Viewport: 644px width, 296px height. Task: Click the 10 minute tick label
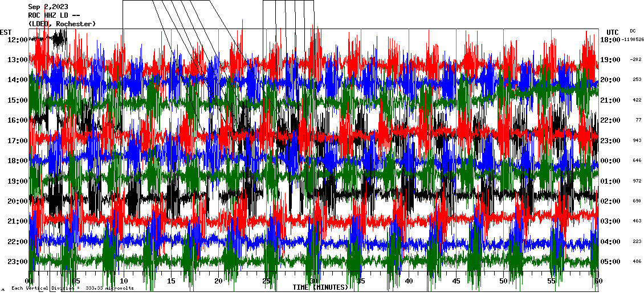pos(124,282)
